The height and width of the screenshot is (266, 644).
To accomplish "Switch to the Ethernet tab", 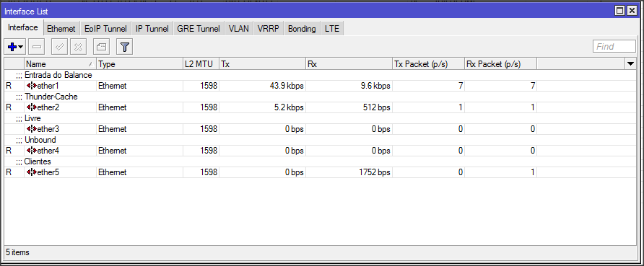I will tap(61, 29).
